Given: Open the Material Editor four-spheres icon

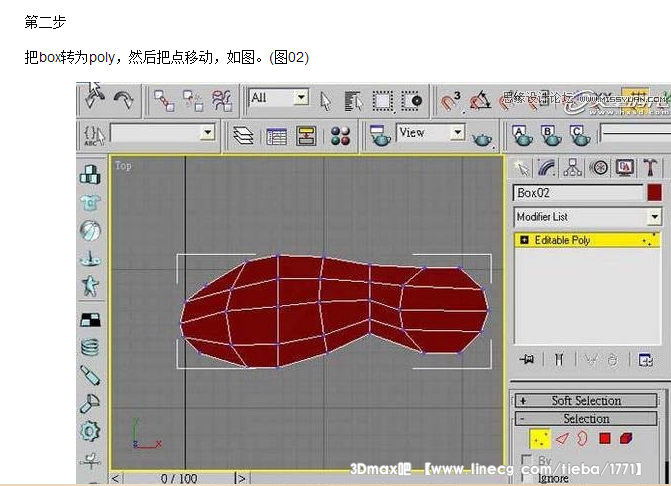Looking at the screenshot, I should coord(340,136).
